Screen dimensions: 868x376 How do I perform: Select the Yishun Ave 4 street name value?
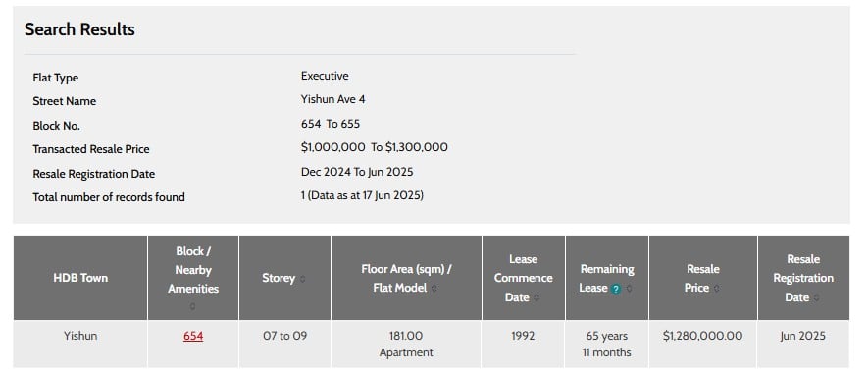coord(333,100)
